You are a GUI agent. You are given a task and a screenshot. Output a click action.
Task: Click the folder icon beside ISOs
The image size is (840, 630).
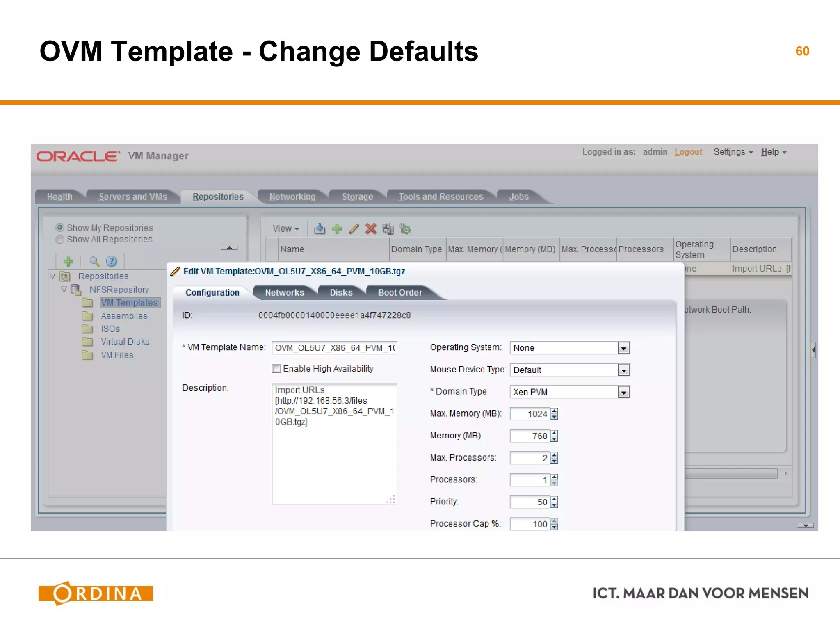(87, 329)
